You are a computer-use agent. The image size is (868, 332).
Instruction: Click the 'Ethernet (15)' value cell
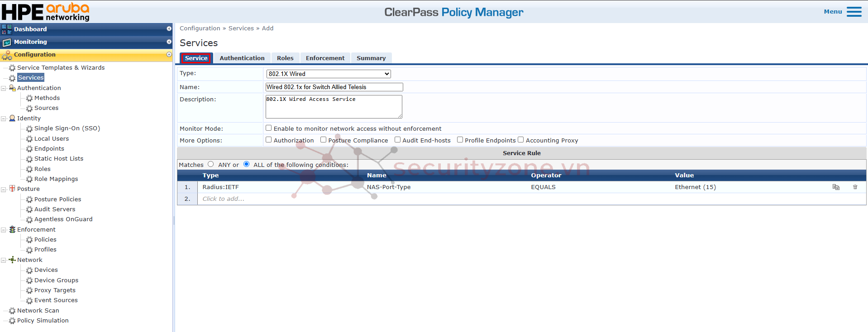pyautogui.click(x=695, y=187)
